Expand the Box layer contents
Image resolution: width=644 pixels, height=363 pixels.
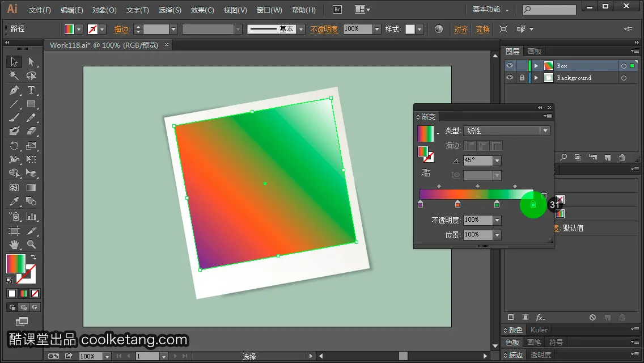[x=536, y=66]
